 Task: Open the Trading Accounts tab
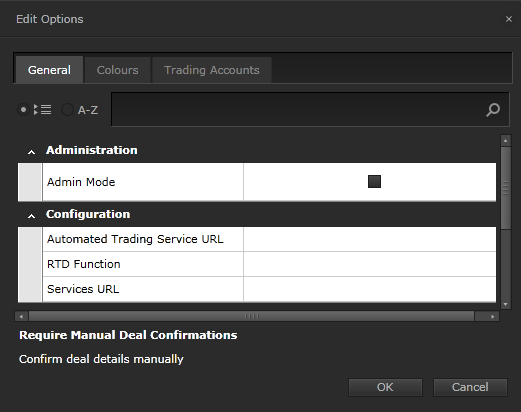click(x=212, y=70)
